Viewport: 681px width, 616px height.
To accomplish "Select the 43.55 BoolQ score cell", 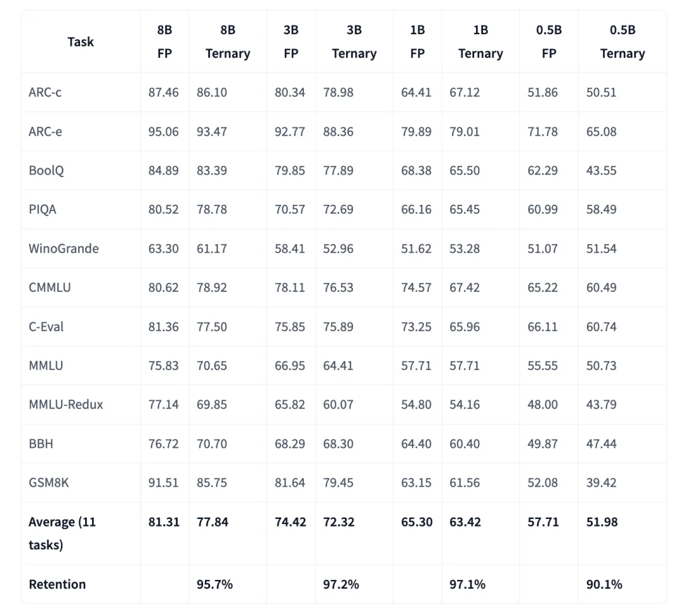I will click(602, 170).
